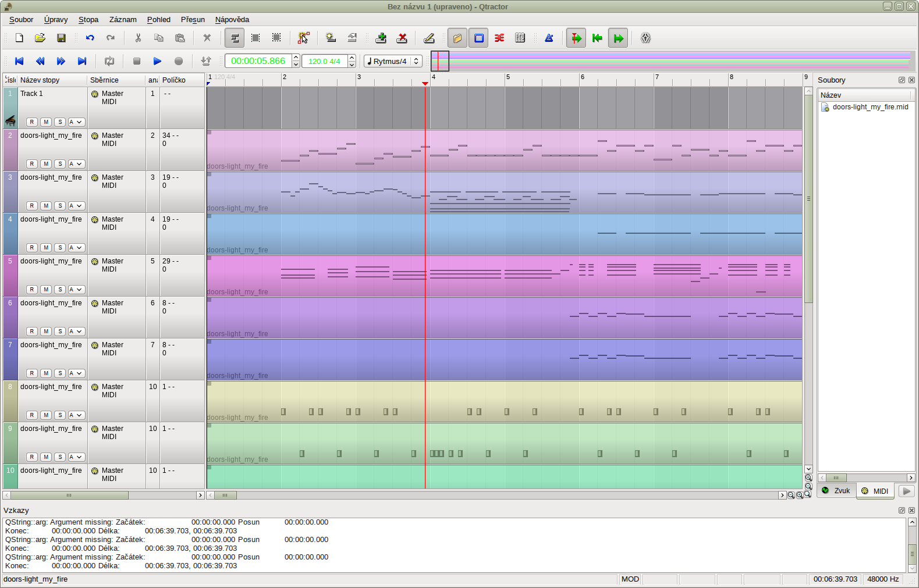The width and height of the screenshot is (919, 588).
Task: Toggle follow playhead button
Action: point(576,38)
